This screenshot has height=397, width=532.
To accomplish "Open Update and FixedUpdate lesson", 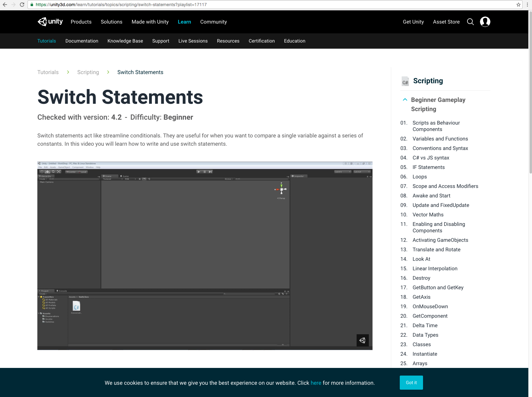I will (441, 205).
